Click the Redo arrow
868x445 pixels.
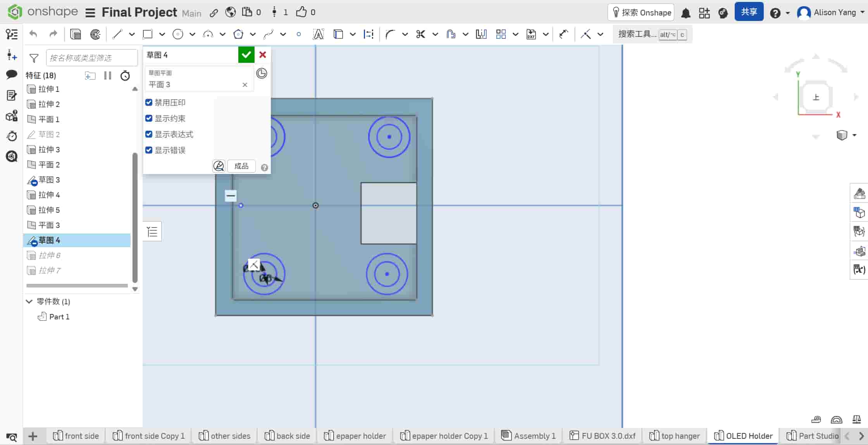pyautogui.click(x=53, y=34)
